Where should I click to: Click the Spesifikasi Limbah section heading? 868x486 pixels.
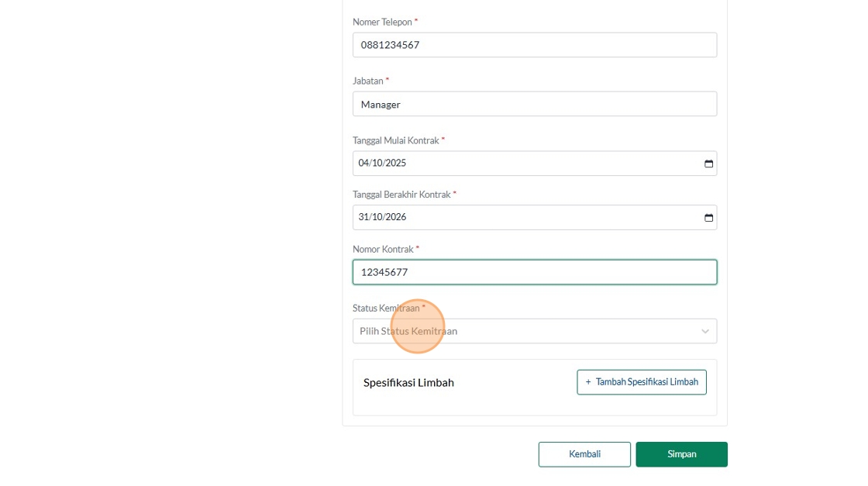(x=408, y=383)
